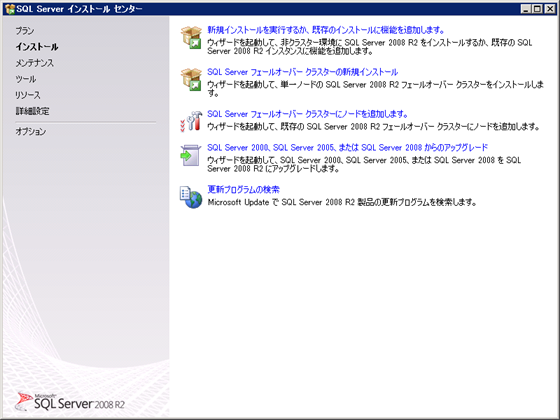Open the プラン page in sidebar
The height and width of the screenshot is (420, 560).
click(x=25, y=31)
